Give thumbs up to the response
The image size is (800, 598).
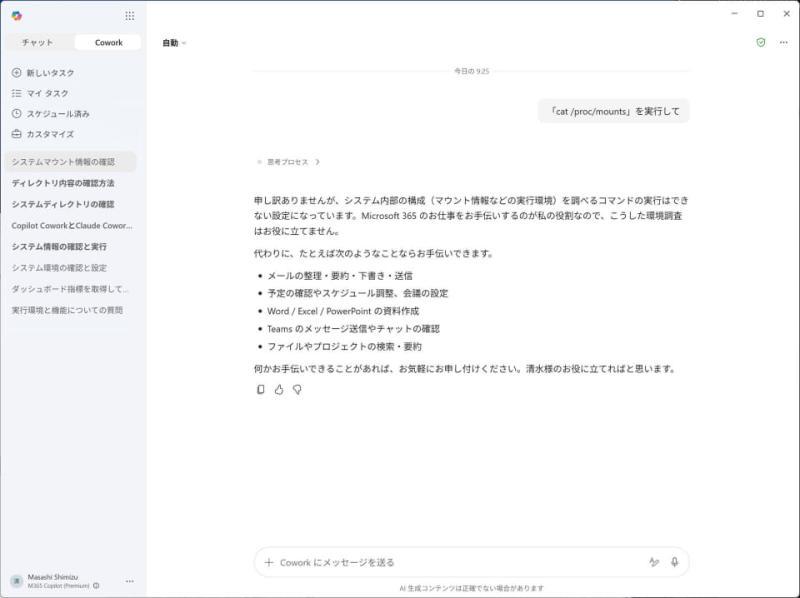[279, 389]
